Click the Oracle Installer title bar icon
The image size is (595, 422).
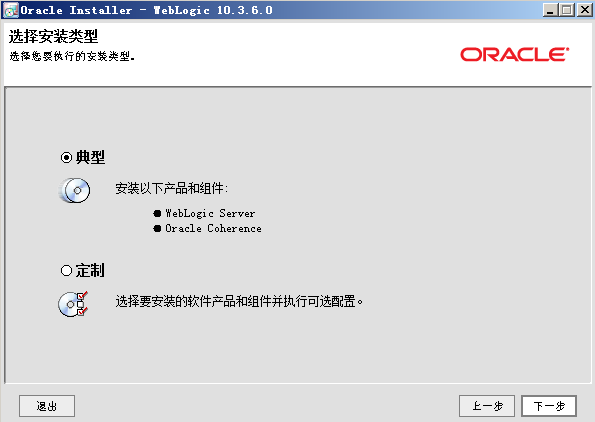click(x=10, y=10)
